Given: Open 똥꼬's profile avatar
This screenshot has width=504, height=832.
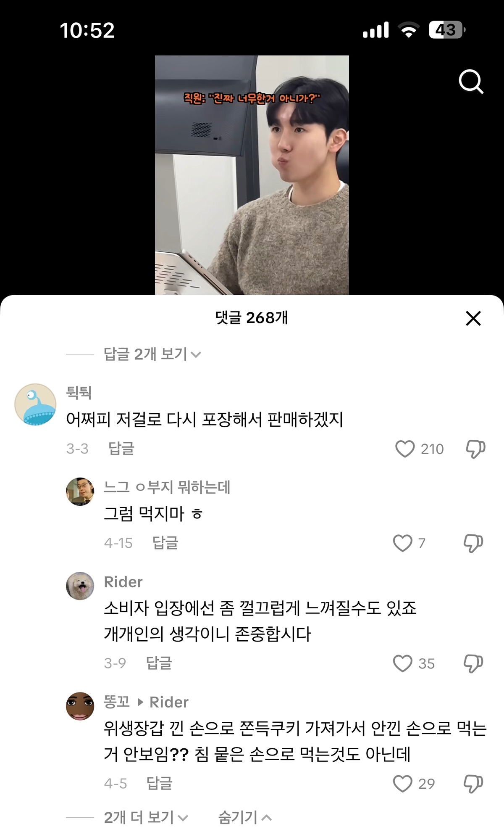Looking at the screenshot, I should click(x=80, y=706).
